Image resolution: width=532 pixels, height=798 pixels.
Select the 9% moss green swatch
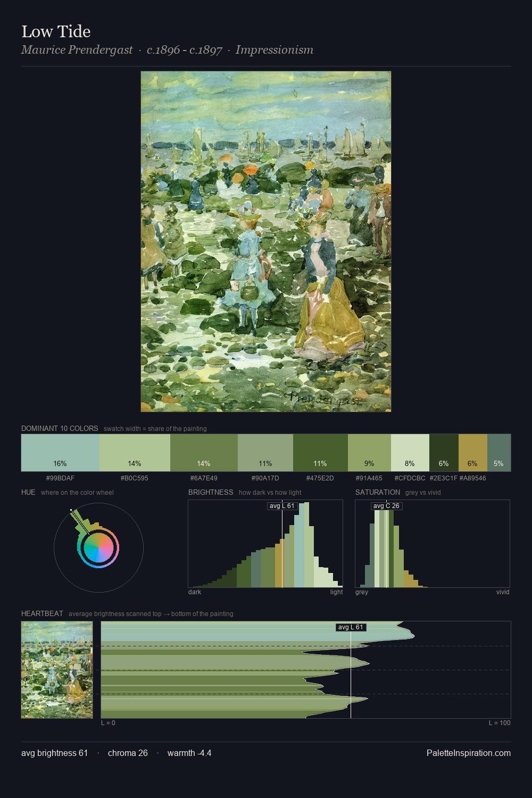tap(369, 453)
